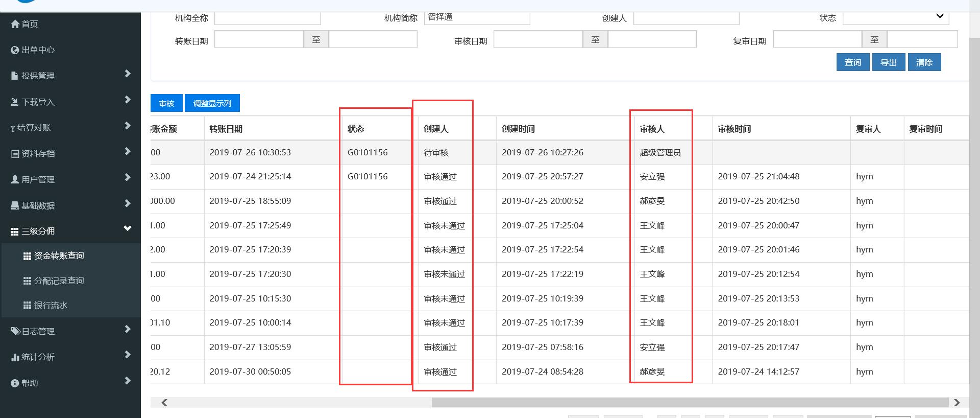
Task: Click the 清除 clear button
Action: pos(924,62)
